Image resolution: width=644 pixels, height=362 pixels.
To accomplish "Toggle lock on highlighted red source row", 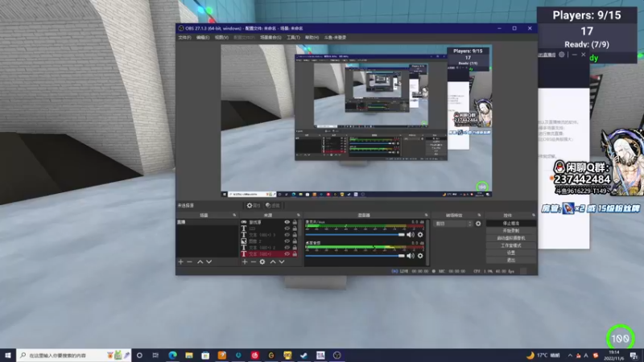I will pos(295,254).
